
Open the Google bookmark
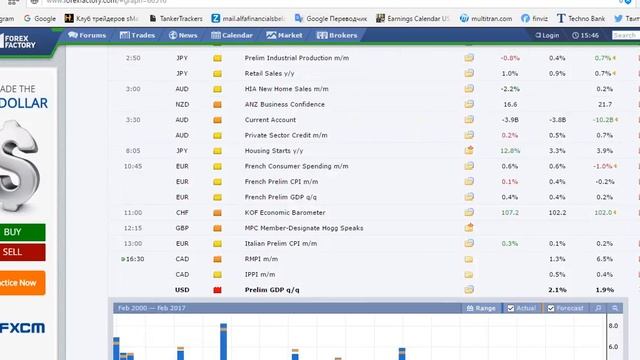pyautogui.click(x=40, y=18)
